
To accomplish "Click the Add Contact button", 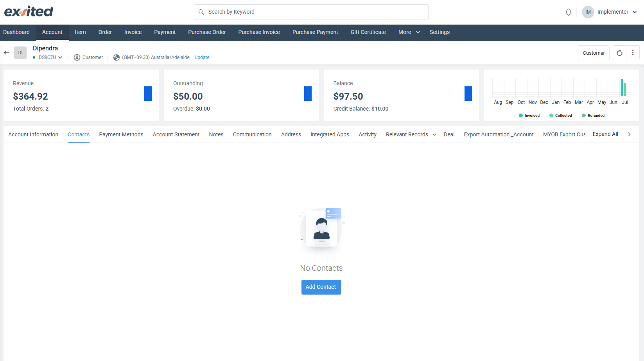I will tap(321, 287).
